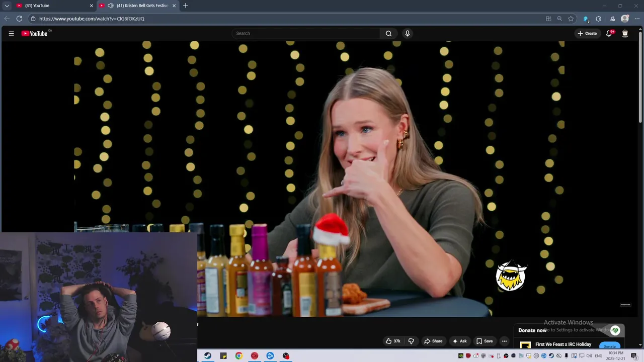
Task: Like the video with 37k thumbs up
Action: pos(392,341)
